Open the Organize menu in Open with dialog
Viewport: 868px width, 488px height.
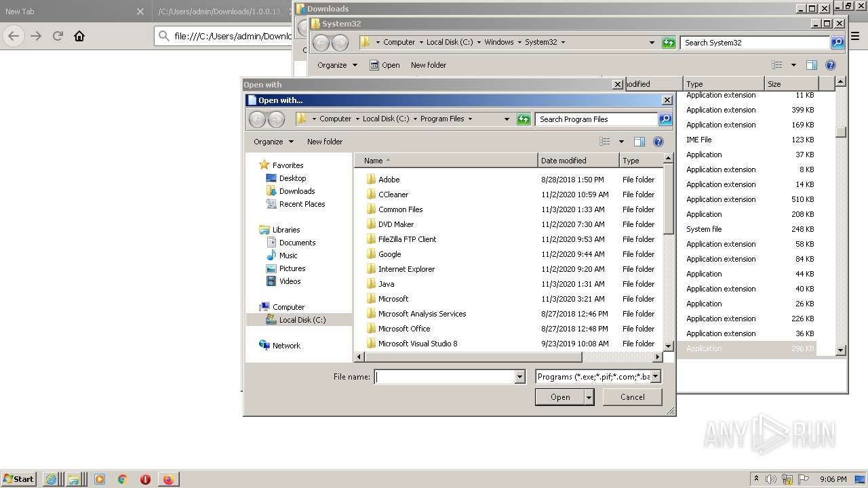tap(273, 142)
